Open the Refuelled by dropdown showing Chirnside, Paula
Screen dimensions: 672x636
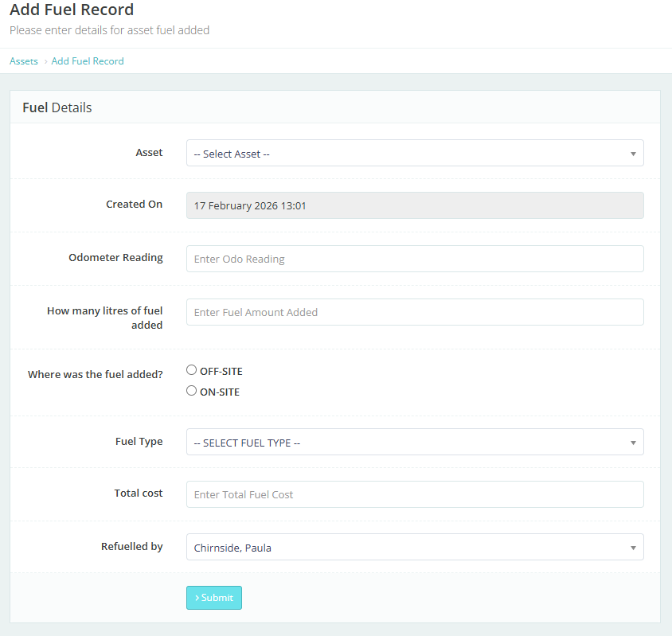click(415, 548)
